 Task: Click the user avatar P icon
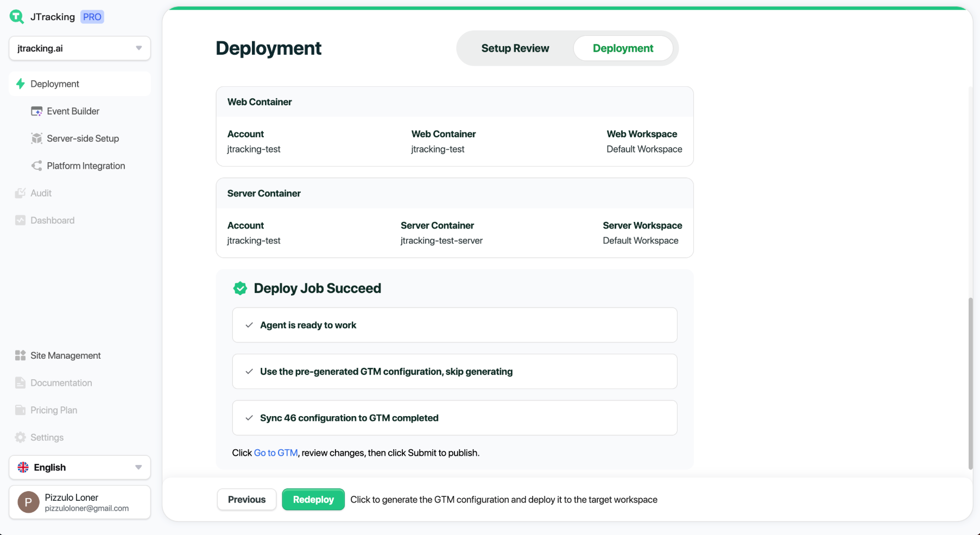28,502
